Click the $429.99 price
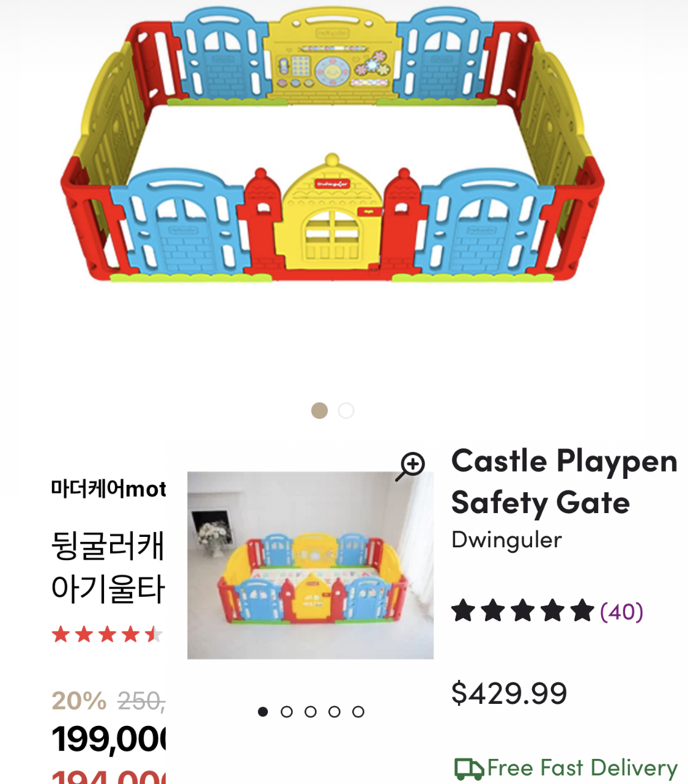Image resolution: width=688 pixels, height=784 pixels. pyautogui.click(x=509, y=693)
